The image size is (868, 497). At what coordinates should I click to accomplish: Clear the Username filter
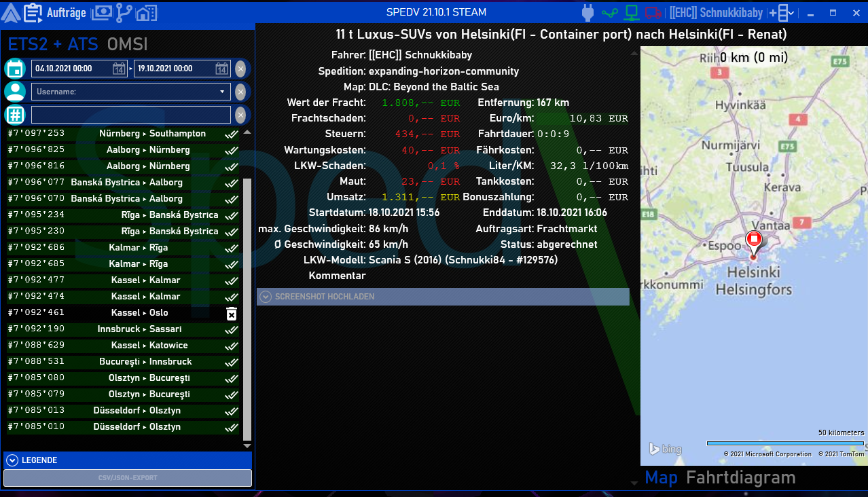(x=240, y=92)
